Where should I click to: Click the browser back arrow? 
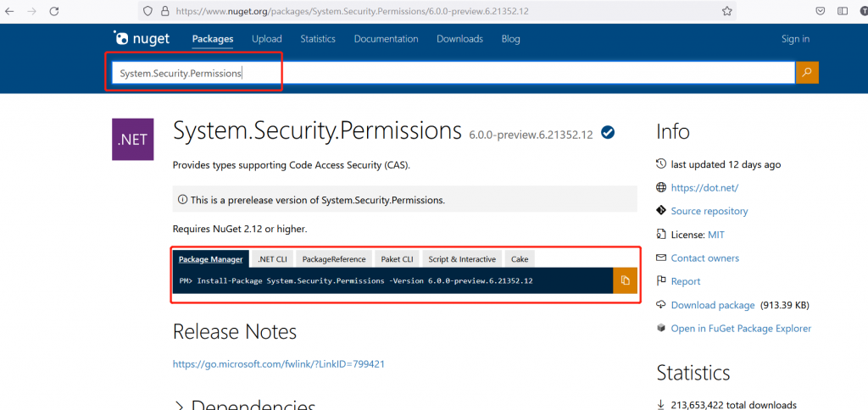point(9,11)
